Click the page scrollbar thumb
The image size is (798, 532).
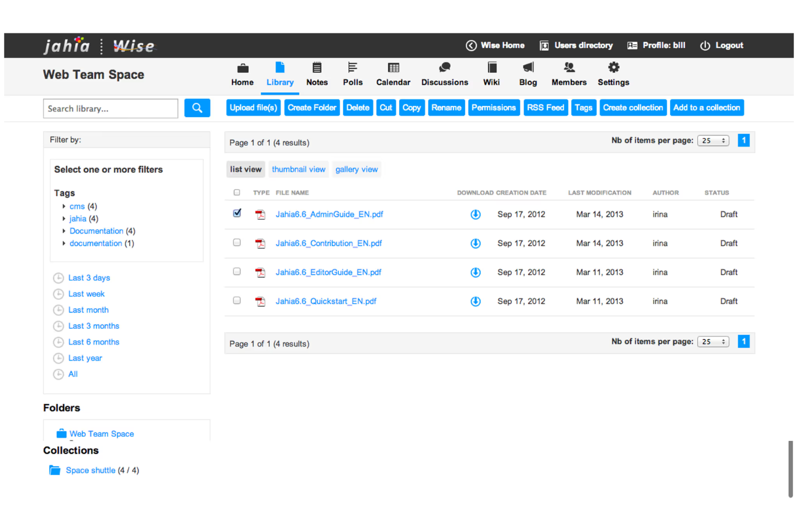tap(790, 469)
